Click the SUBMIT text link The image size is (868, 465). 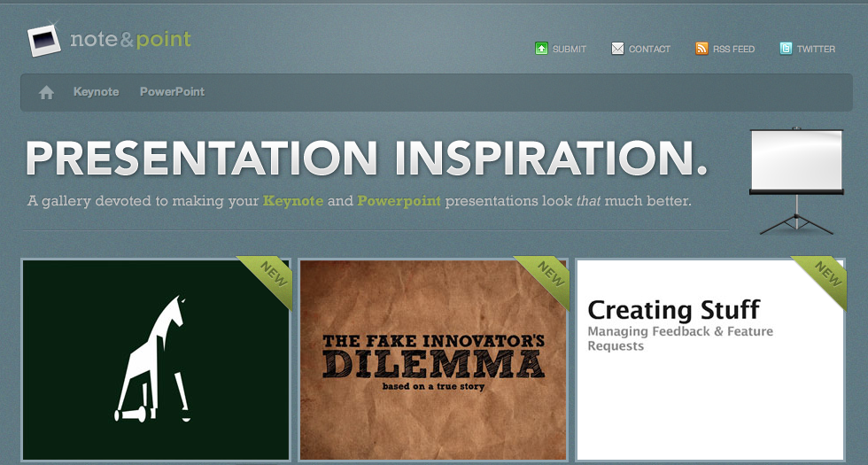pyautogui.click(x=570, y=50)
